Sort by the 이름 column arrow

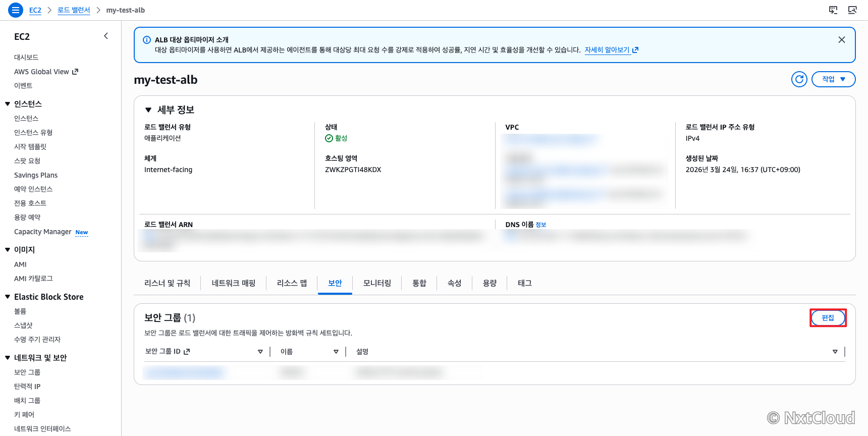coord(336,352)
